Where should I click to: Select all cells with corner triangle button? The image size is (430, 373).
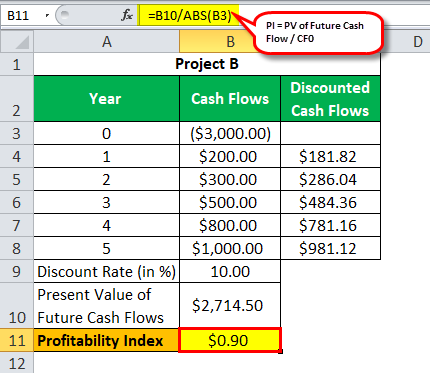pos(17,42)
